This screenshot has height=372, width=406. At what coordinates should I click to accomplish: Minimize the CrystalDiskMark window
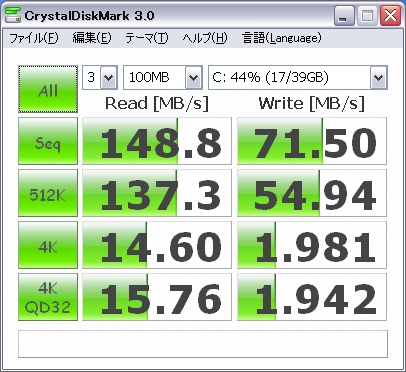344,16
